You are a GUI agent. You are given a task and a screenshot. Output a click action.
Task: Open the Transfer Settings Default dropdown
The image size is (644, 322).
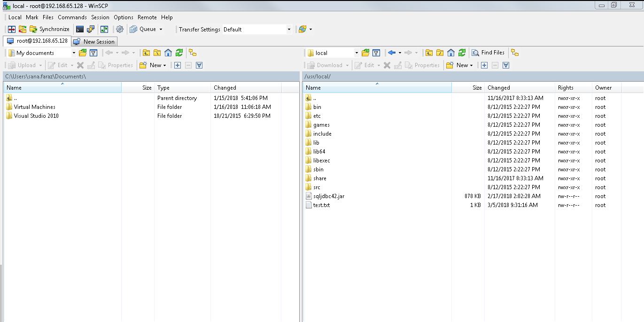point(289,29)
